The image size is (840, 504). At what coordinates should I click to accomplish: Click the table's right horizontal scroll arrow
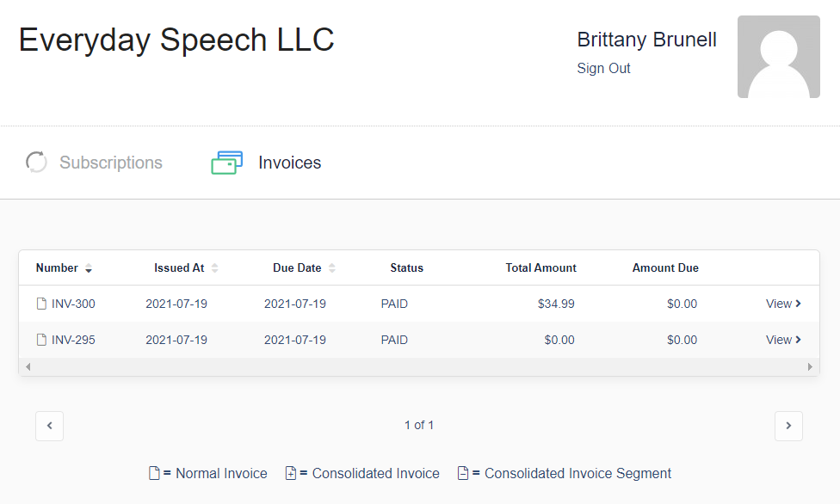tap(810, 367)
